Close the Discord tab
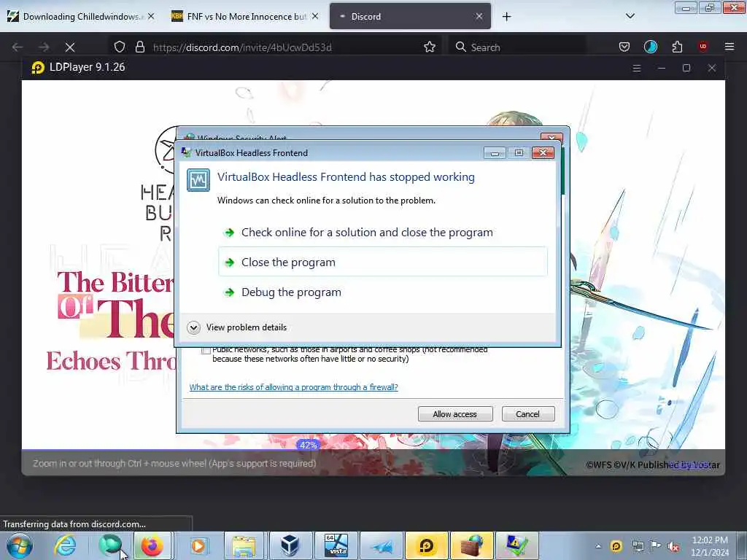The height and width of the screenshot is (560, 747). (479, 16)
